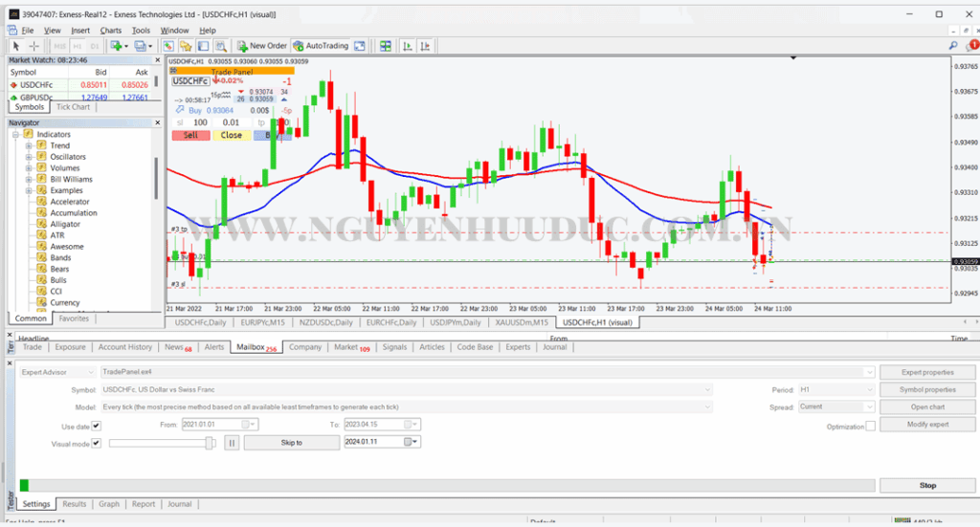Toggle AutoTrading in the toolbar
This screenshot has width=980, height=527.
click(x=321, y=46)
